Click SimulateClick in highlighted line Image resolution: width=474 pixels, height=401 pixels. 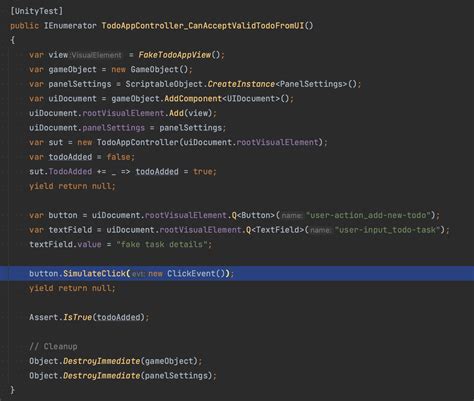coord(94,274)
